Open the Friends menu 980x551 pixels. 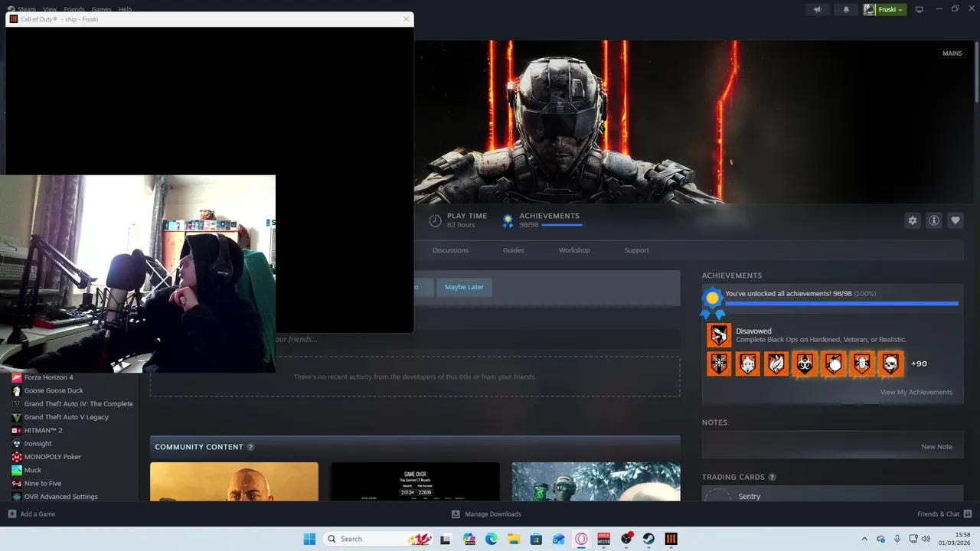(x=74, y=9)
